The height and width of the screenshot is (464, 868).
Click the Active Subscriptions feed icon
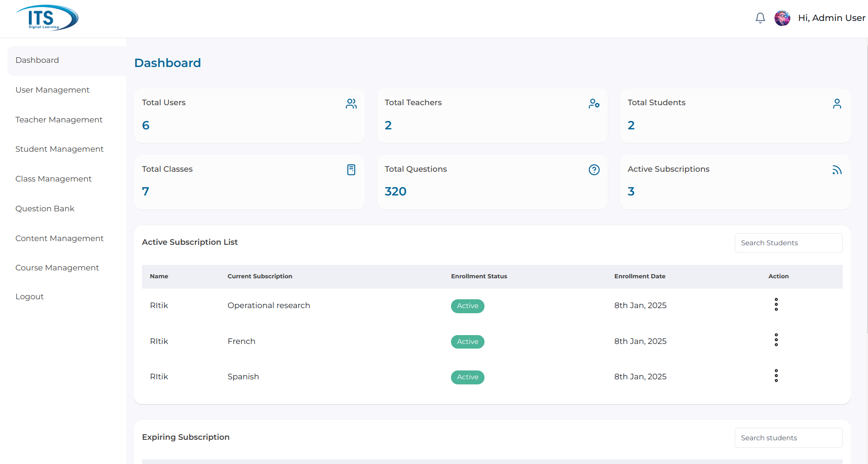837,170
